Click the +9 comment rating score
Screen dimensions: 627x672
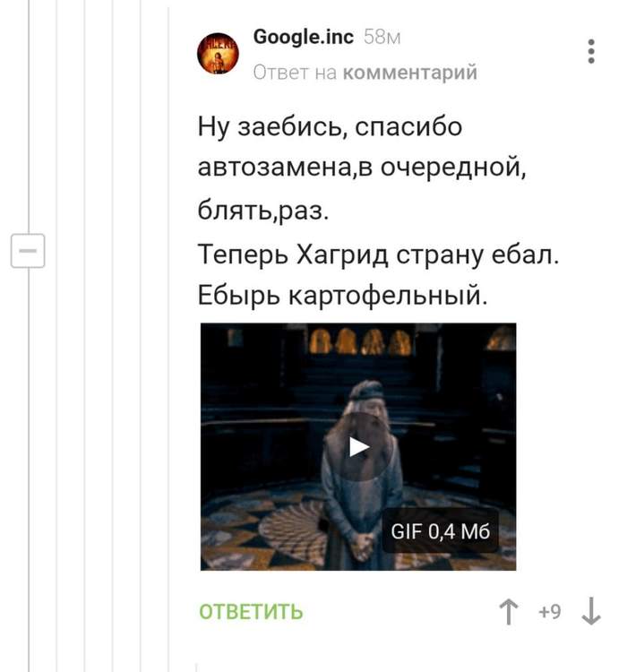tap(549, 612)
